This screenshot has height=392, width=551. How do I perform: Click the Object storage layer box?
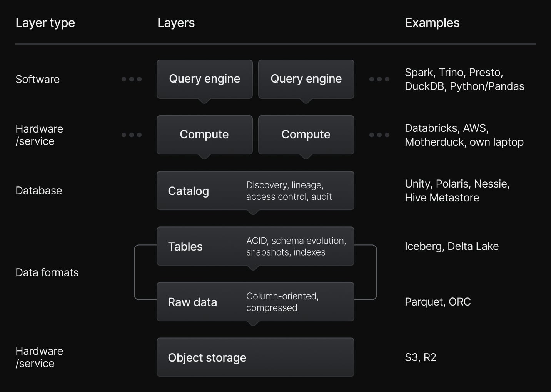click(255, 357)
